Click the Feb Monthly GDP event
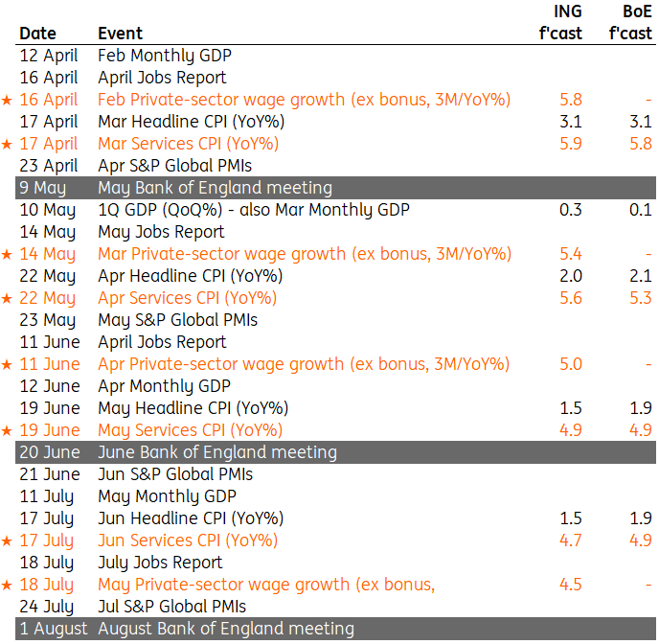659x644 pixels. (165, 56)
